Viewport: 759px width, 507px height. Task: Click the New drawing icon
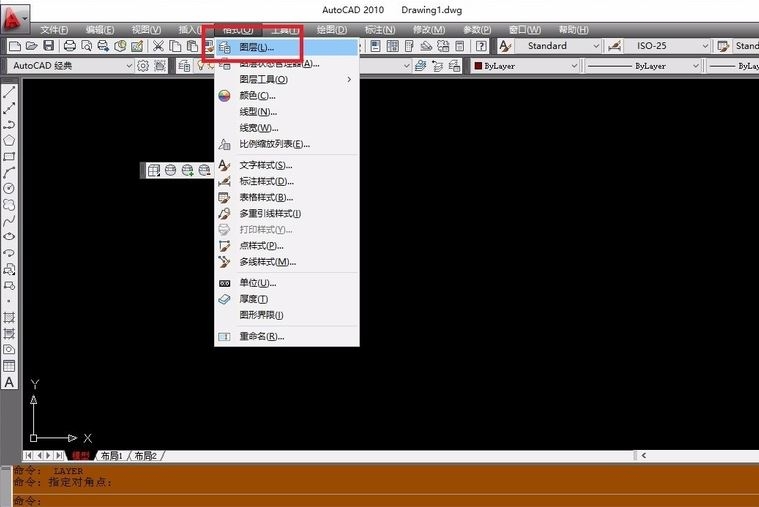click(15, 46)
